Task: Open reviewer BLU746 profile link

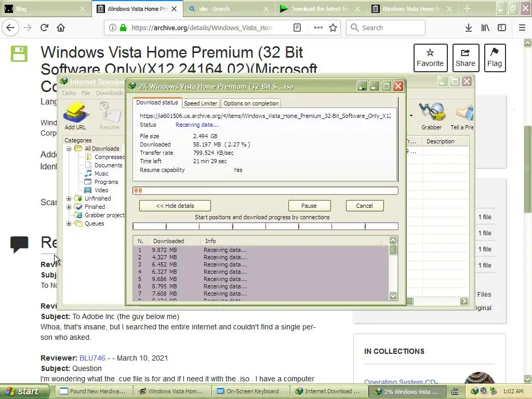Action: click(92, 358)
